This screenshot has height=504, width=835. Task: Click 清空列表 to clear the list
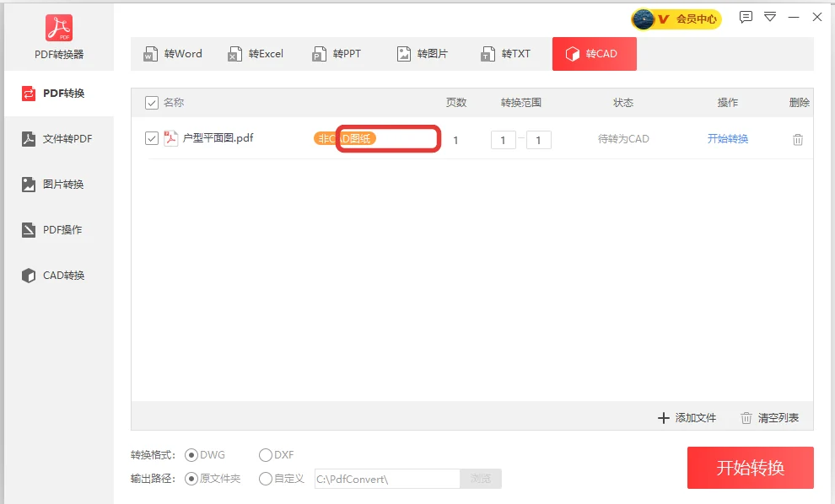(x=769, y=418)
